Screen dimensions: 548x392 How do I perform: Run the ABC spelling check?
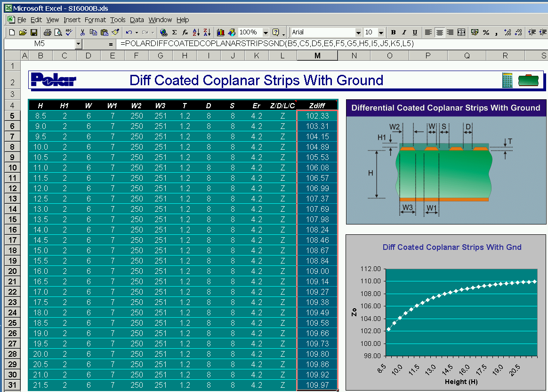(69, 32)
